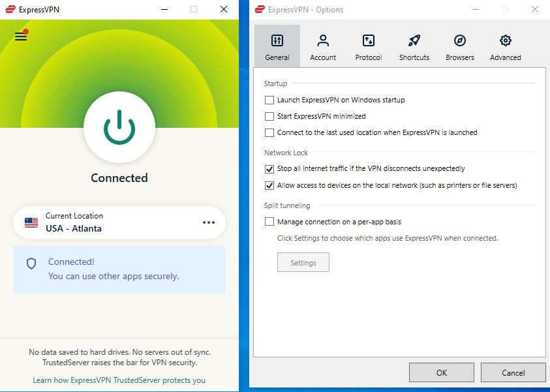Select the Protocol icon

pyautogui.click(x=369, y=40)
